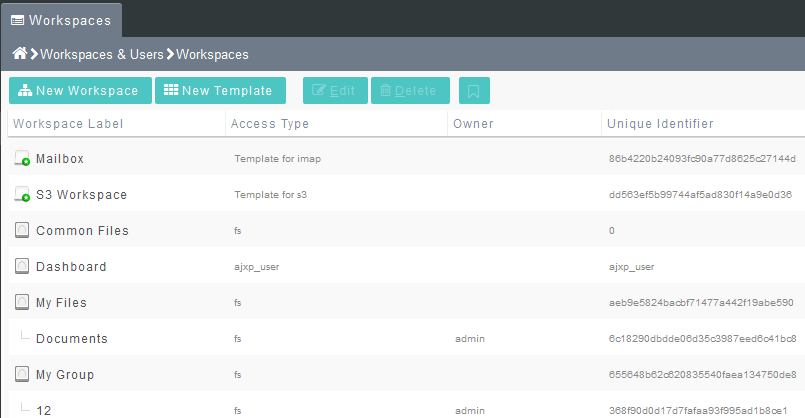Sort by Unique Identifier column
805x418 pixels.
click(660, 124)
